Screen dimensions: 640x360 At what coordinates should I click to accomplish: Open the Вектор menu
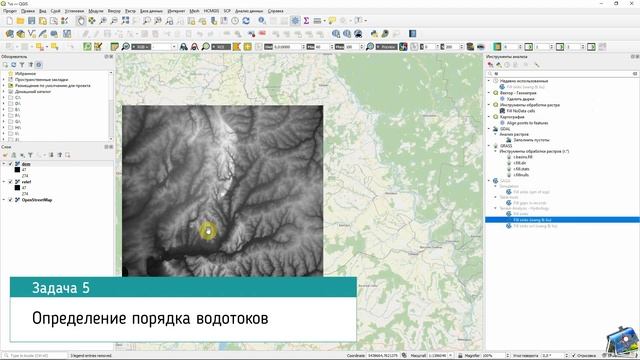[x=114, y=11]
